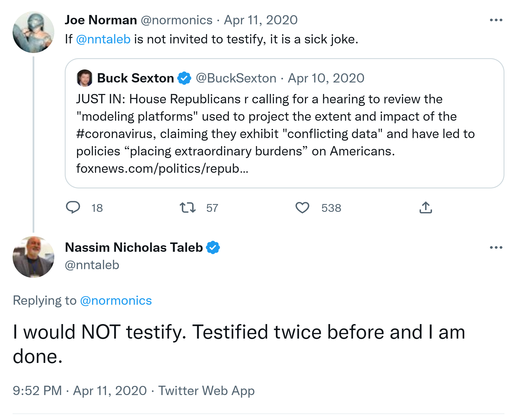Click Nassim Taleb's blue verified checkmark
The width and height of the screenshot is (514, 420).
(x=213, y=247)
